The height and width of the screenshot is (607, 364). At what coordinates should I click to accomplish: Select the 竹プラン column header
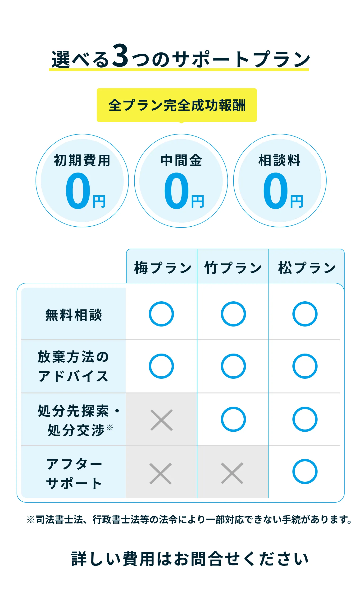(x=233, y=267)
